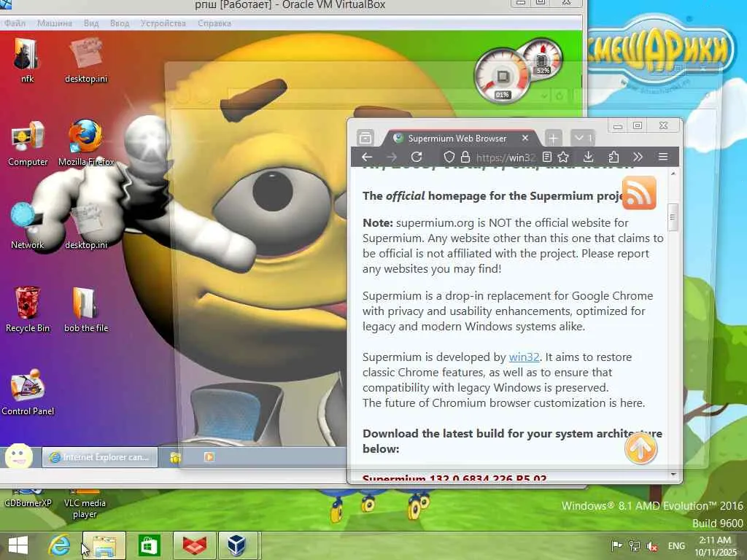Viewport: 747px width, 560px height.
Task: Expand the more tools chevron in the toolbar
Action: coord(638,157)
